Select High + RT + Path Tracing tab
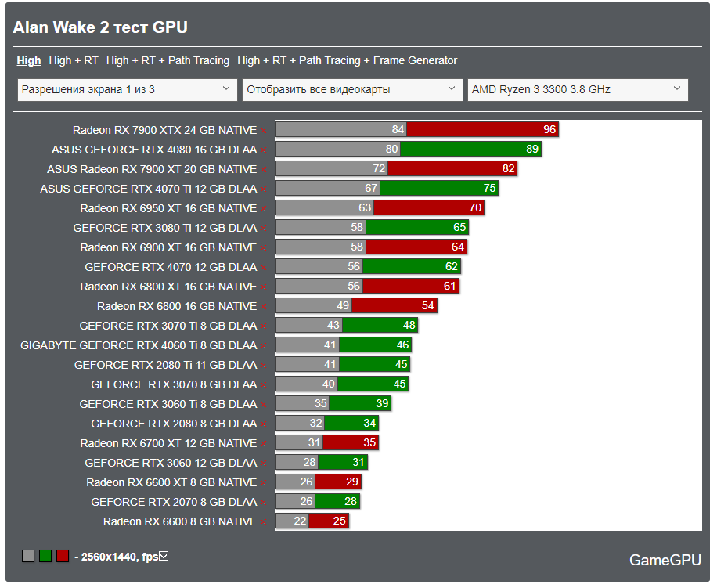Viewport: 717px width, 588px height. tap(168, 60)
